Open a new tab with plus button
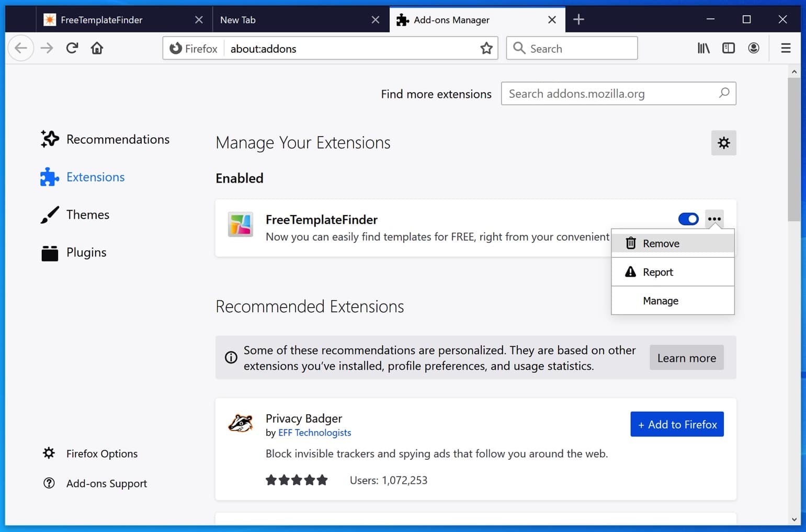The image size is (806, 532). [x=578, y=19]
